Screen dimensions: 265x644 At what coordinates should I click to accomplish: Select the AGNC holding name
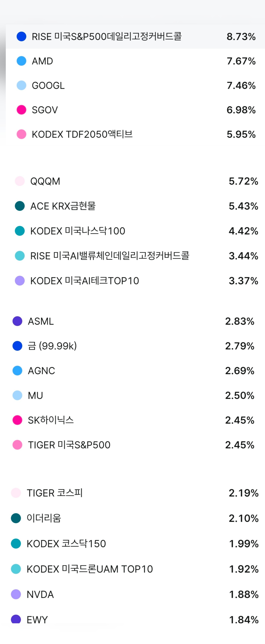click(x=41, y=371)
